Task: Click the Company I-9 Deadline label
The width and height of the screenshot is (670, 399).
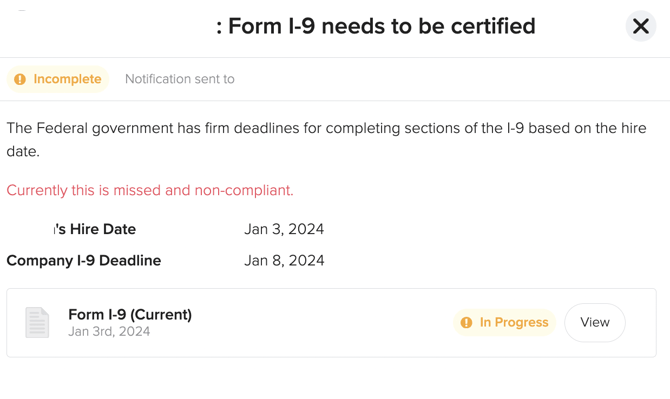Action: point(84,261)
